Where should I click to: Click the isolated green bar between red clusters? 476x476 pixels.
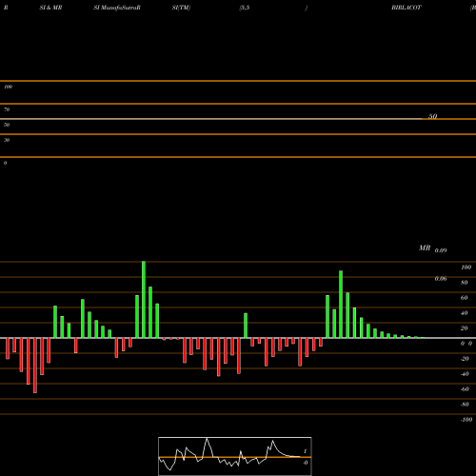pos(246,326)
